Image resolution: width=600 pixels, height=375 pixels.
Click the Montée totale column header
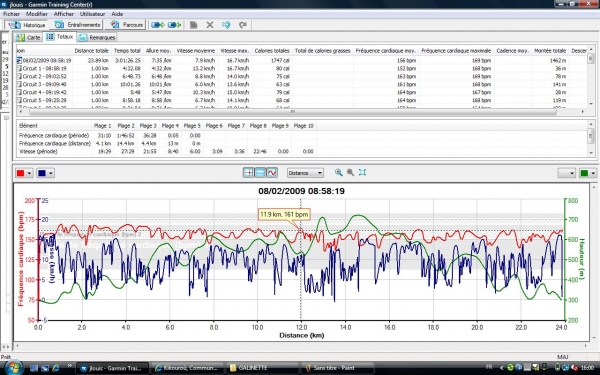point(550,51)
